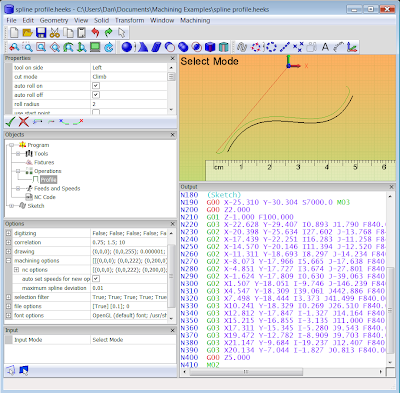Open the File menu
This screenshot has height=393, width=400.
coord(11,20)
